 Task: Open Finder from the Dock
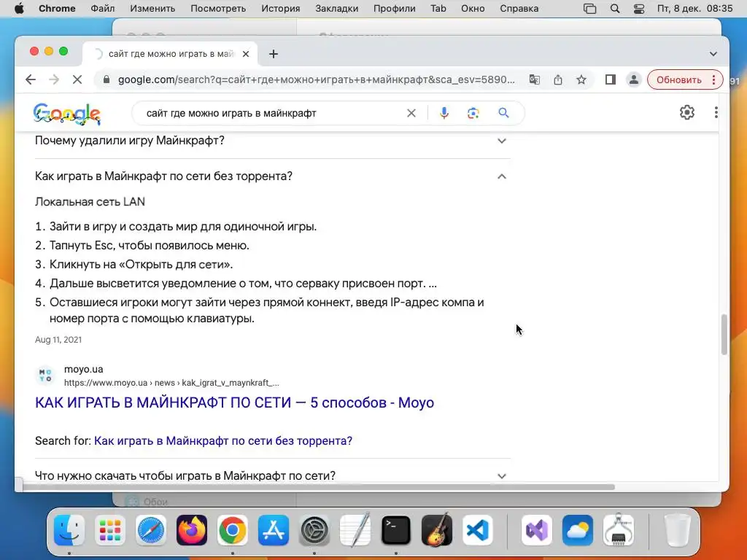point(69,530)
